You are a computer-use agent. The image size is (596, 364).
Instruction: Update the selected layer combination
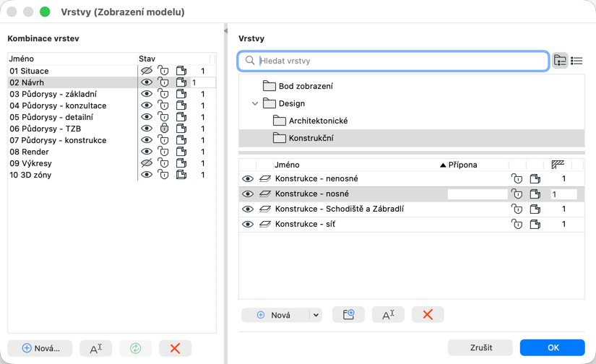136,348
